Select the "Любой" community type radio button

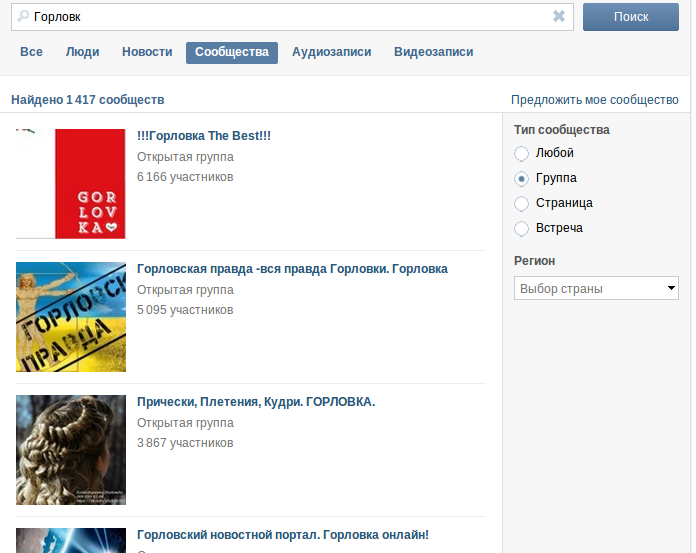522,154
